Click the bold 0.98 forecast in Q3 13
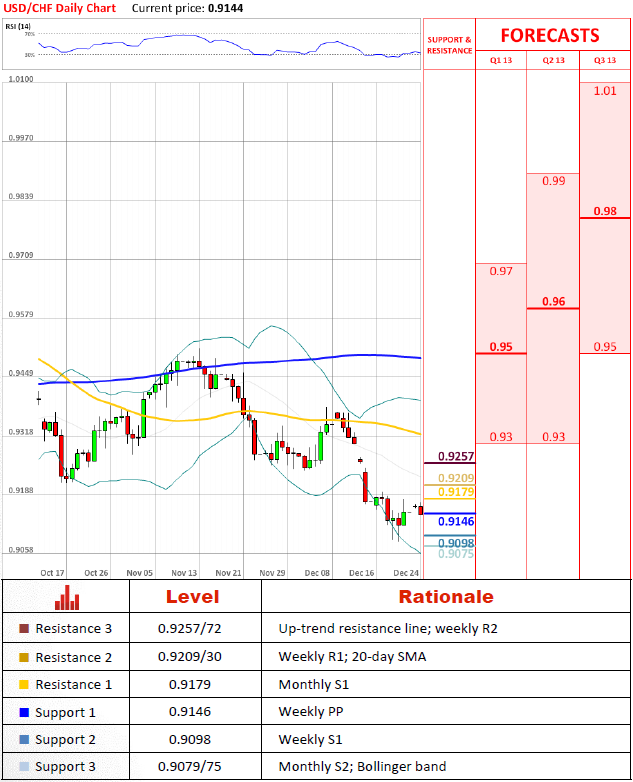Screen dimensions: 633x782 605,211
